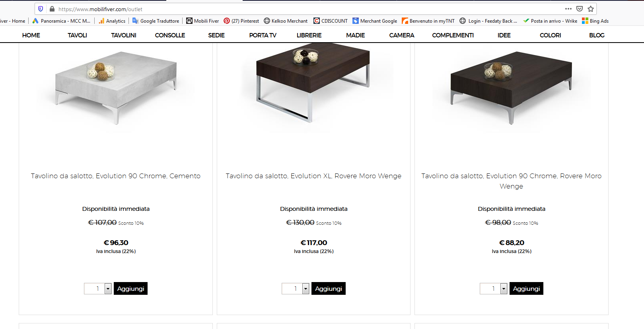This screenshot has height=329, width=644.
Task: Go to the LIBRERIE category
Action: pyautogui.click(x=309, y=35)
